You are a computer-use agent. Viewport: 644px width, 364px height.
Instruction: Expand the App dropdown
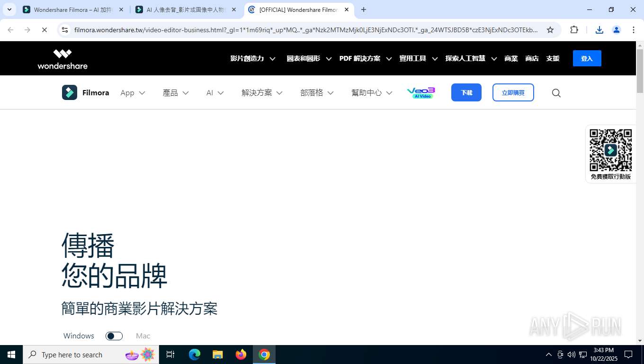point(133,93)
